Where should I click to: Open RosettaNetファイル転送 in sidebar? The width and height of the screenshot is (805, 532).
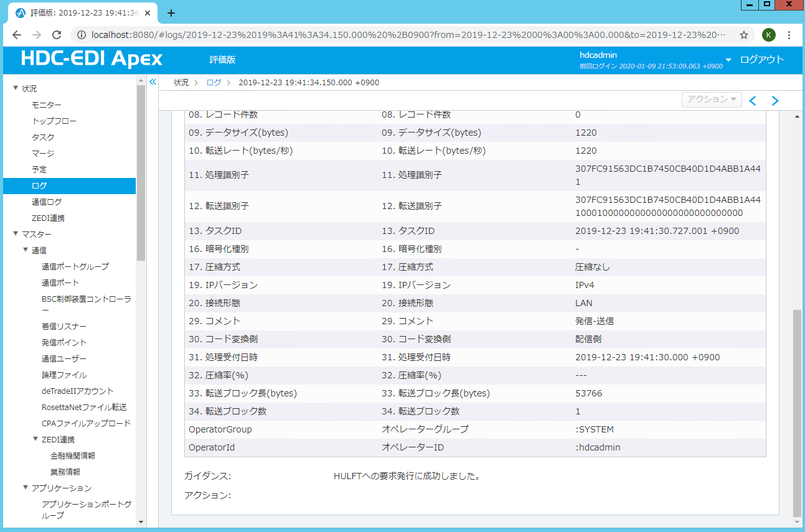coord(84,407)
